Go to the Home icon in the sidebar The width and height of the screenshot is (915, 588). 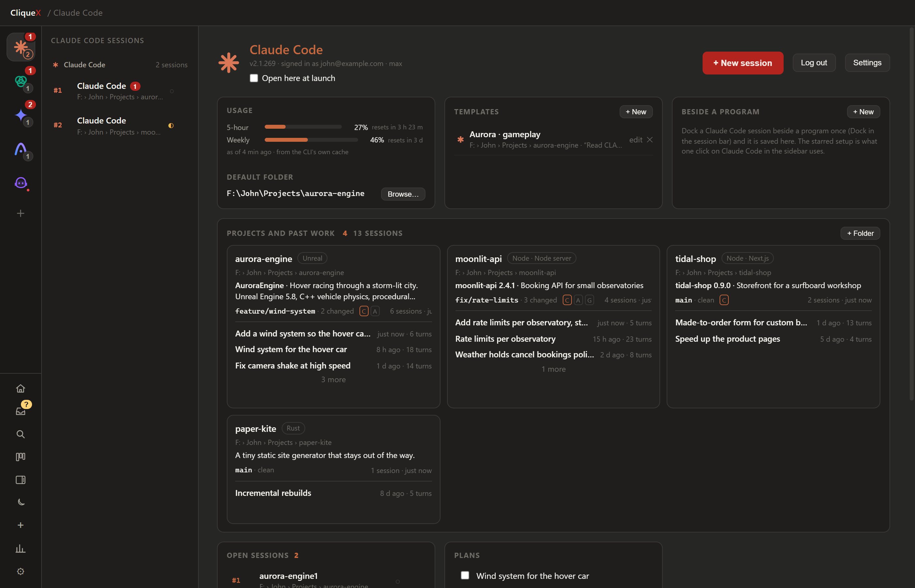(21, 388)
